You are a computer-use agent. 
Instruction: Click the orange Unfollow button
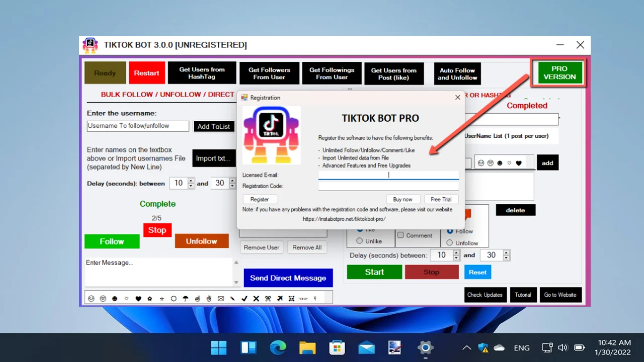pyautogui.click(x=202, y=241)
